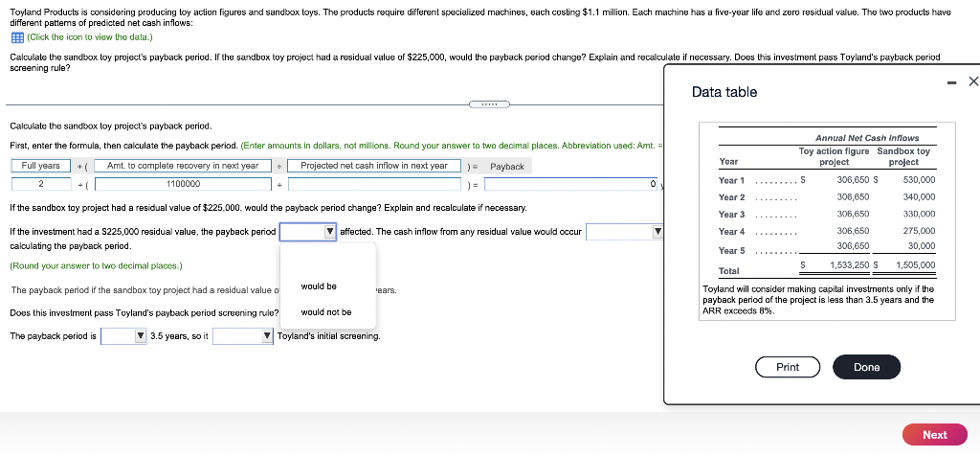Image resolution: width=980 pixels, height=457 pixels.
Task: Click the sandbox total 1,505,000
Action: coord(916,264)
